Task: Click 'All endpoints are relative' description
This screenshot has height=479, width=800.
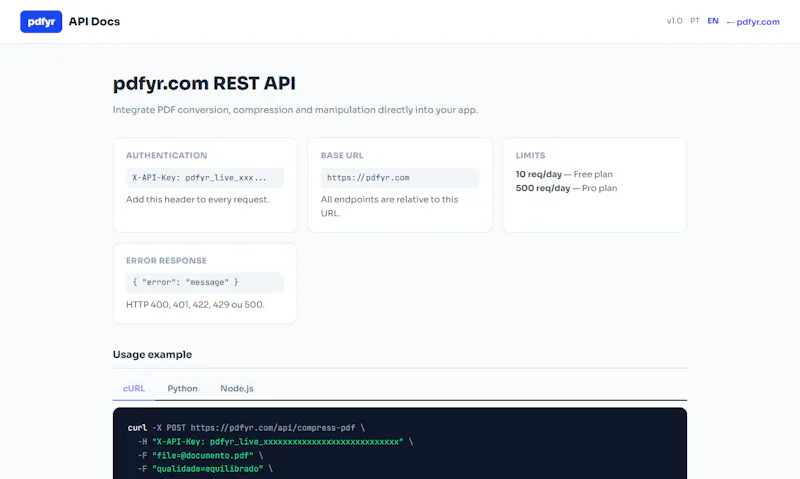Action: pos(389,206)
